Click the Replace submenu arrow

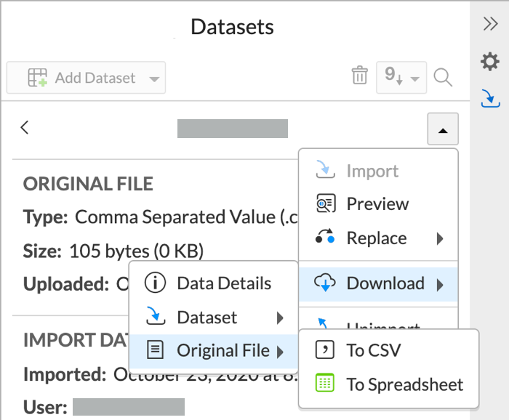pyautogui.click(x=440, y=239)
